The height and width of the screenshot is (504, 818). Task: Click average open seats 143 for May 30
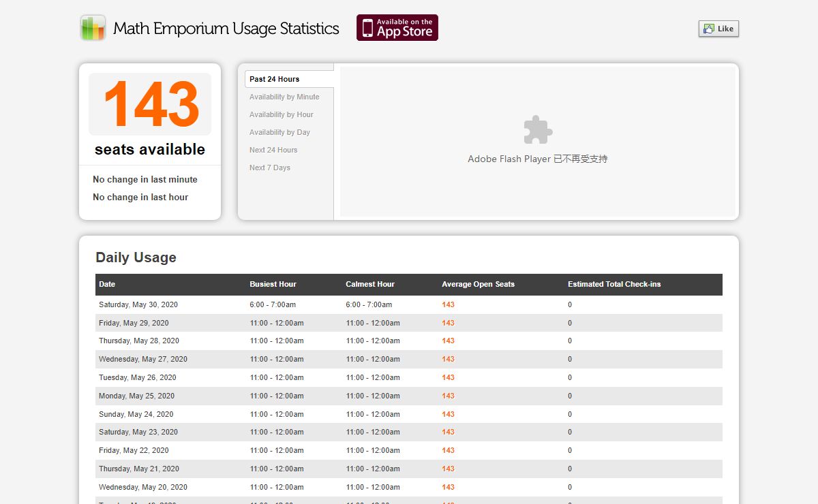(448, 304)
